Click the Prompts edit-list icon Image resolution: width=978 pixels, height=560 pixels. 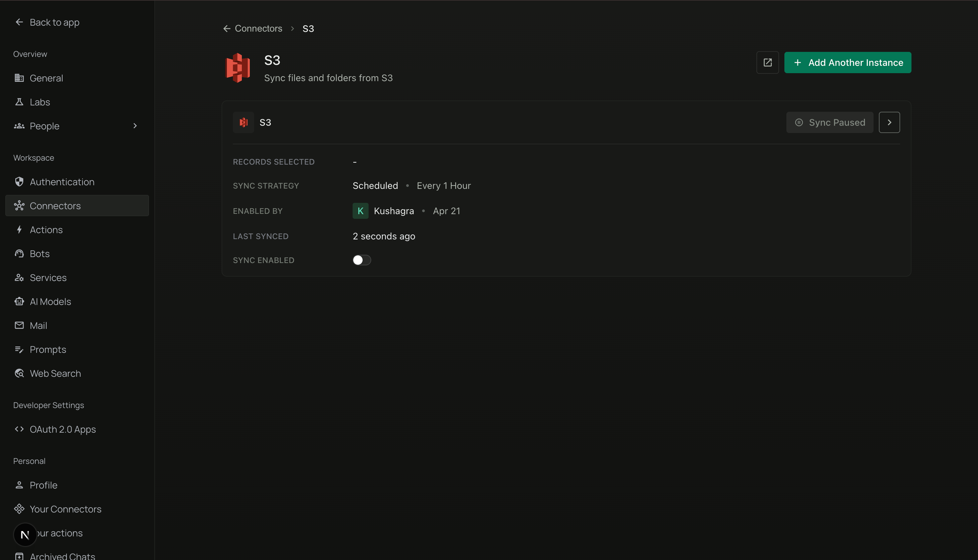tap(19, 350)
